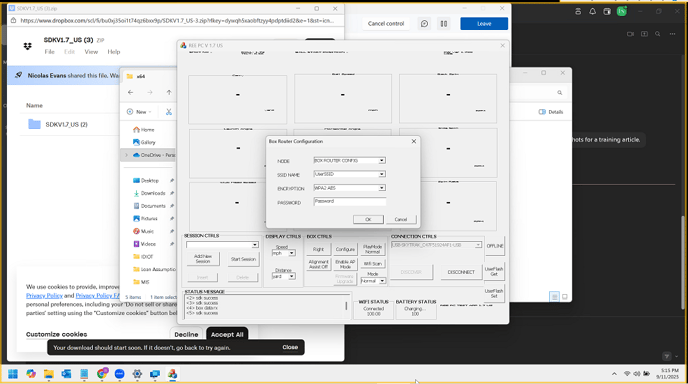Go up one folder with up arrow
Image resolution: width=688 pixels, height=384 pixels.
click(x=169, y=92)
